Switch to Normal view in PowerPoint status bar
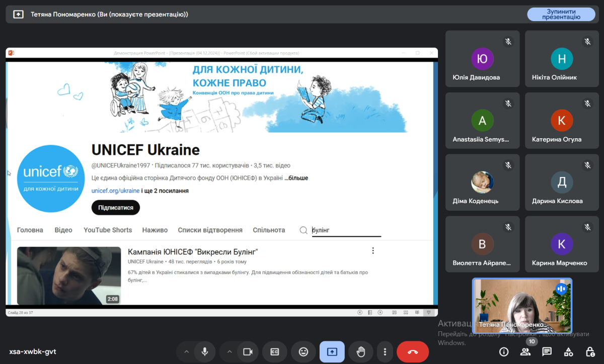 click(394, 312)
